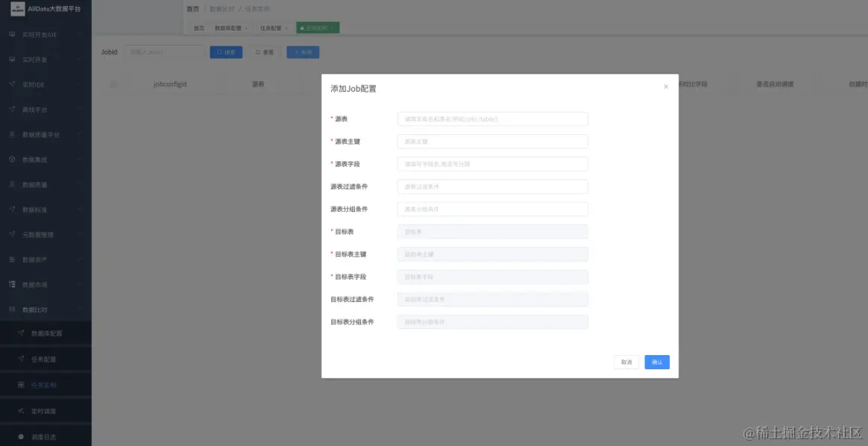Image resolution: width=868 pixels, height=446 pixels.
Task: Switch to the 首页 tab
Action: click(x=199, y=28)
